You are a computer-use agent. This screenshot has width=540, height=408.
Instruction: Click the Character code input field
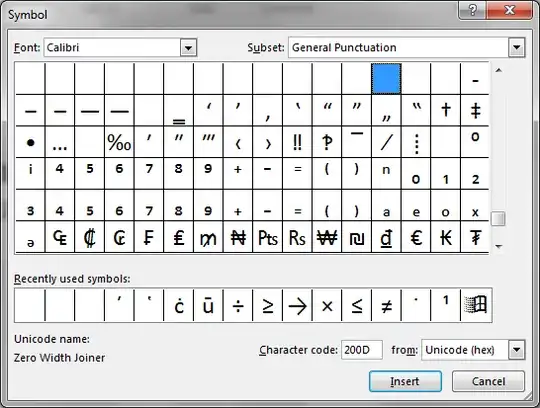tap(362, 350)
